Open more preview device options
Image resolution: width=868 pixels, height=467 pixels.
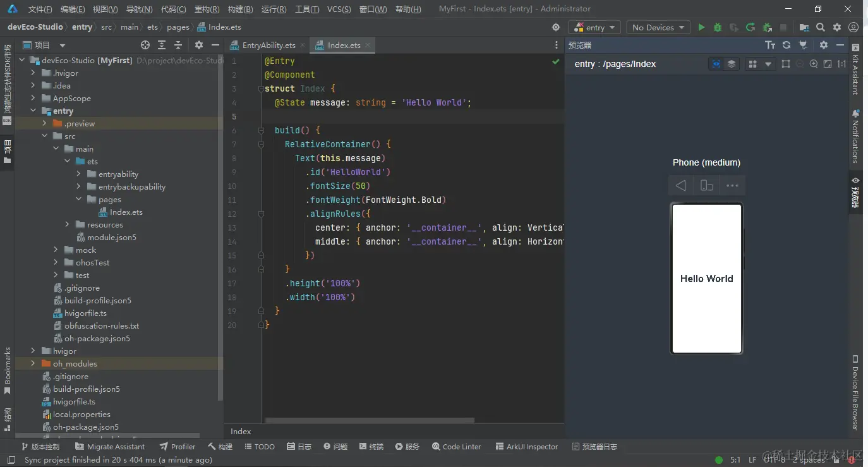[x=732, y=186]
